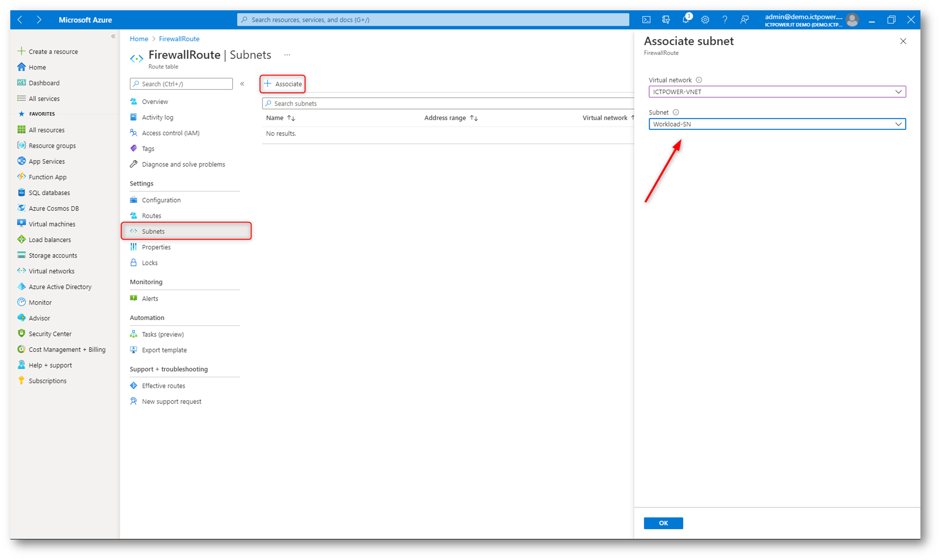Open Function App favorite

48,177
